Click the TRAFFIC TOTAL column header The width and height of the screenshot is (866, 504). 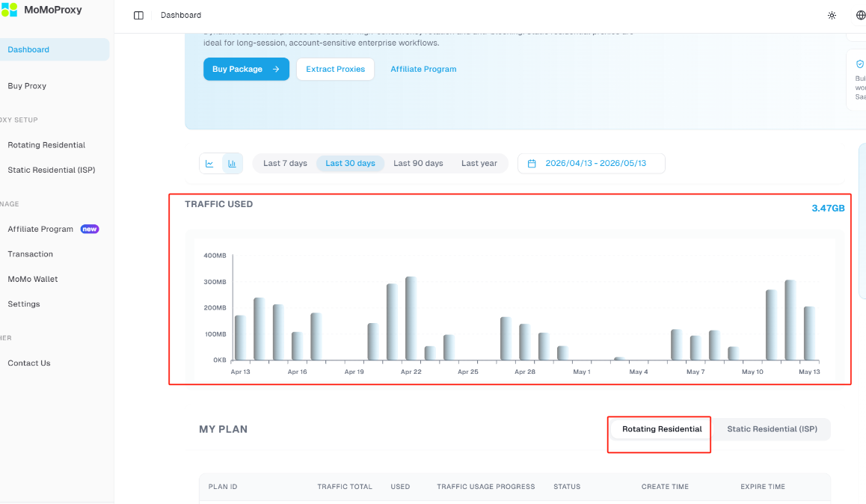click(x=345, y=487)
